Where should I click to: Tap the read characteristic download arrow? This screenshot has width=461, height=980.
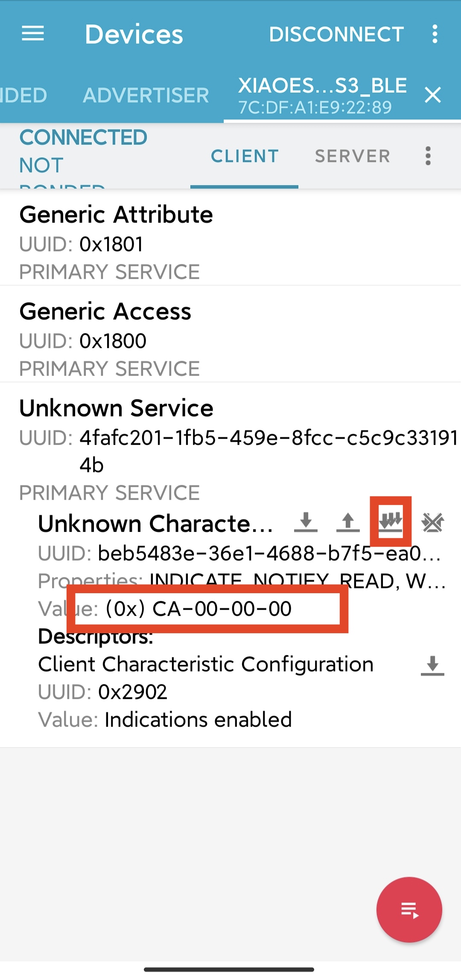(x=306, y=522)
